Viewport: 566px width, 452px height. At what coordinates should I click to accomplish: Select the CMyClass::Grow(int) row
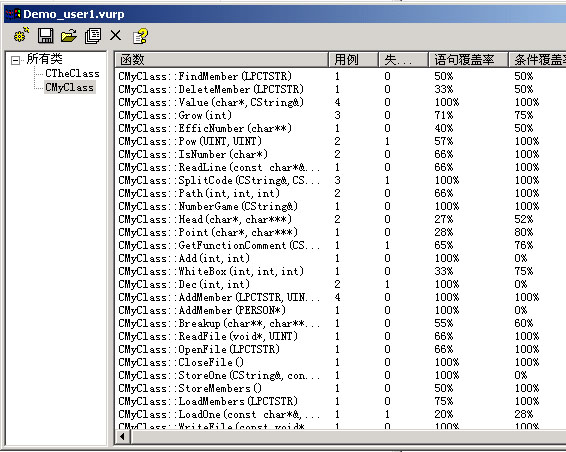click(x=340, y=115)
